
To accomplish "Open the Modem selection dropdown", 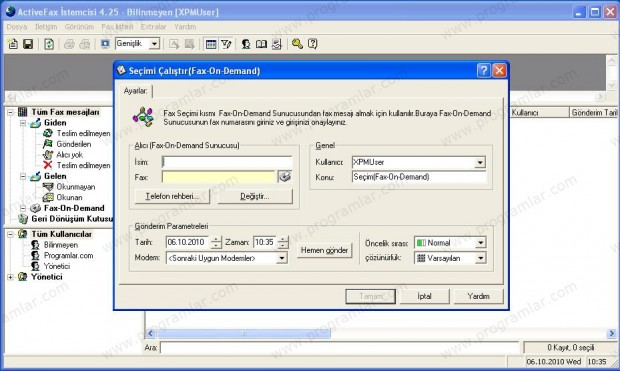I will tap(282, 258).
